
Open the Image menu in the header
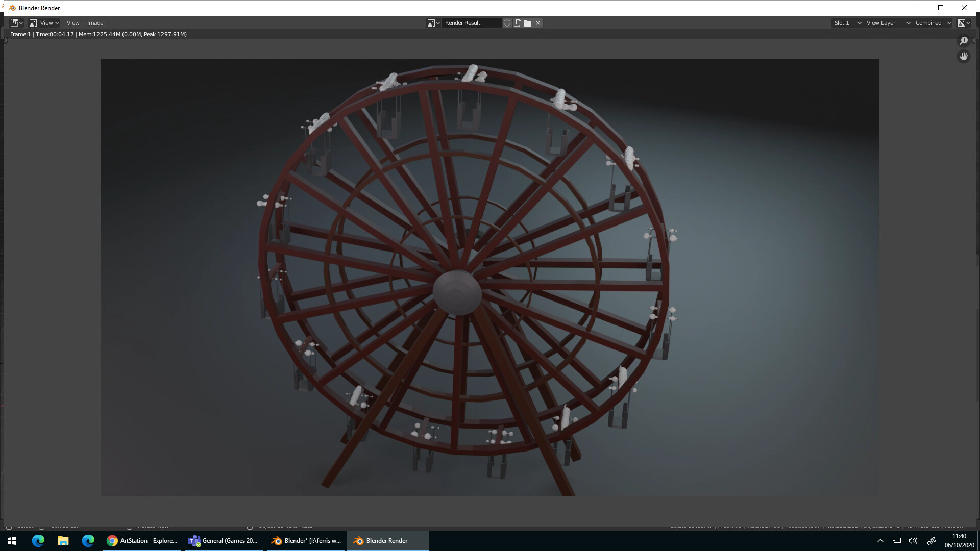click(x=94, y=23)
